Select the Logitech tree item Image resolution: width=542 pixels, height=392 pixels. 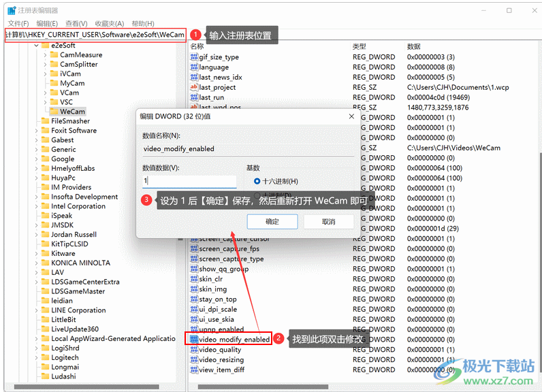pos(65,357)
